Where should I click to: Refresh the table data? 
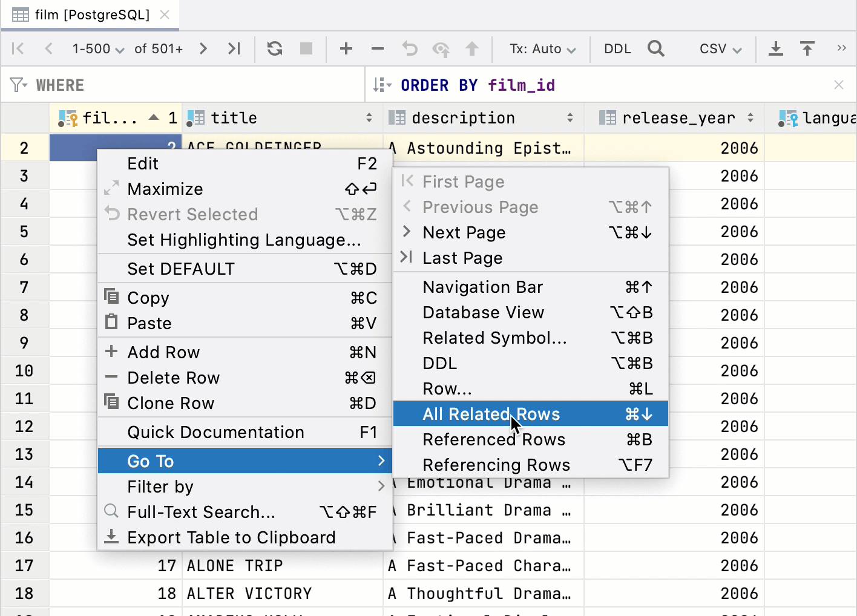(x=274, y=48)
